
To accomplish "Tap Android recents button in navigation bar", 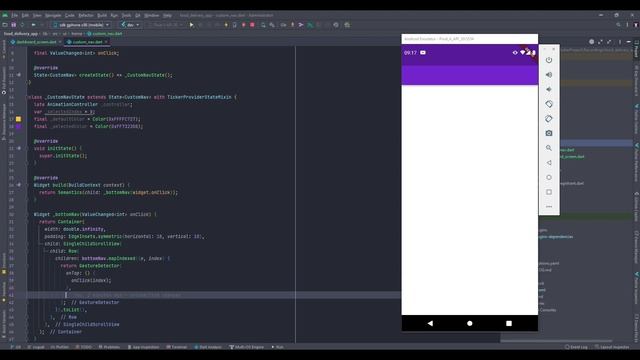I will (x=509, y=323).
